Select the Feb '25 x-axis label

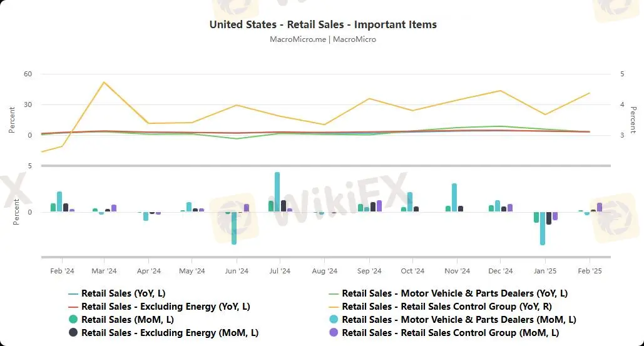pyautogui.click(x=588, y=271)
